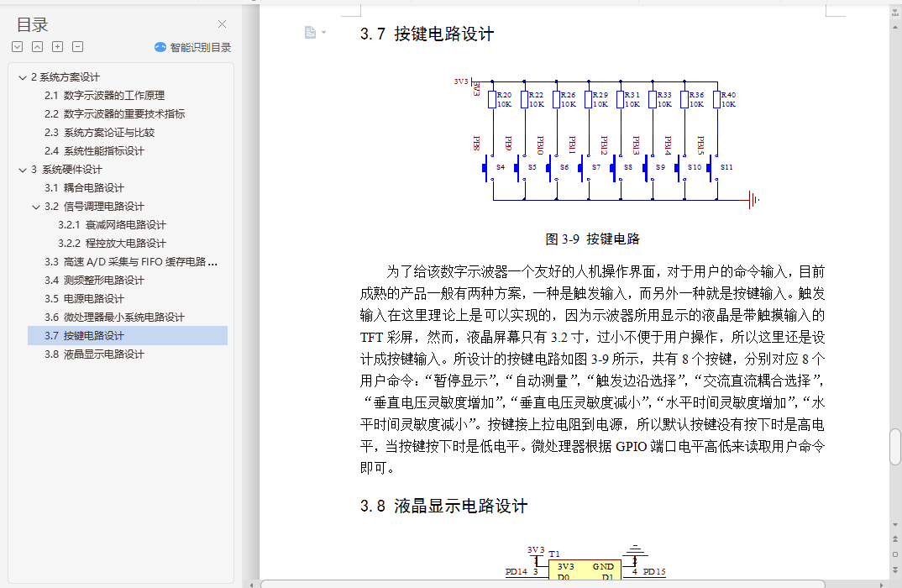Screen dimensions: 902x588
Task: Click the double-down next page icon
Action: point(895,570)
